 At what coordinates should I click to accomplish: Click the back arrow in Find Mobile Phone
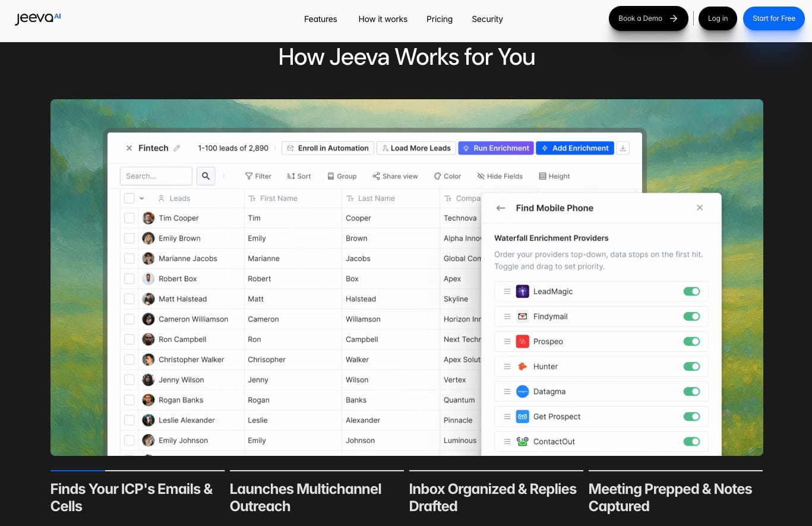501,208
